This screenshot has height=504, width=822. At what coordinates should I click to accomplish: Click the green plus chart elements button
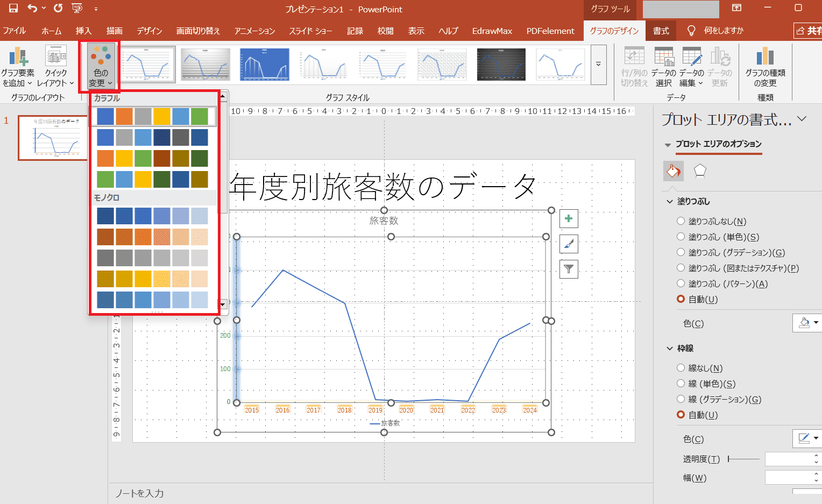(569, 219)
